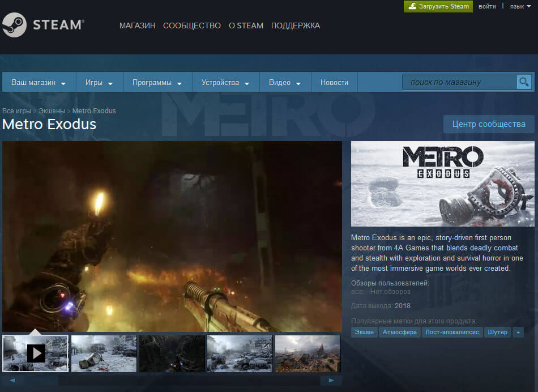Image resolution: width=538 pixels, height=392 pixels.
Task: Add a tag with the plus button
Action: click(518, 333)
